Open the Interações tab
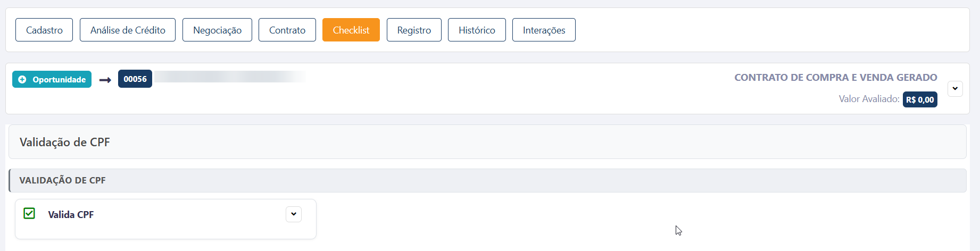This screenshot has width=980, height=251. pos(544,30)
